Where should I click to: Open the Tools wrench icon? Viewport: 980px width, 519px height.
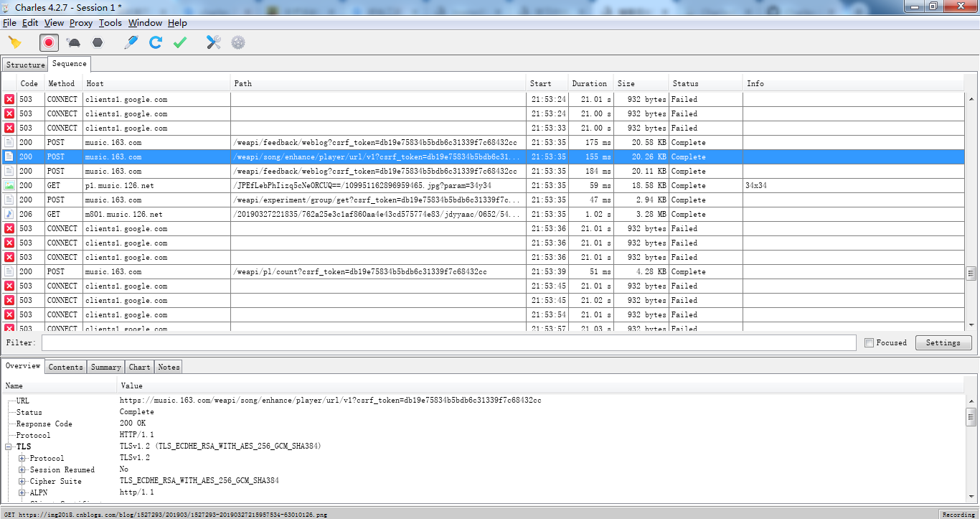(x=214, y=42)
